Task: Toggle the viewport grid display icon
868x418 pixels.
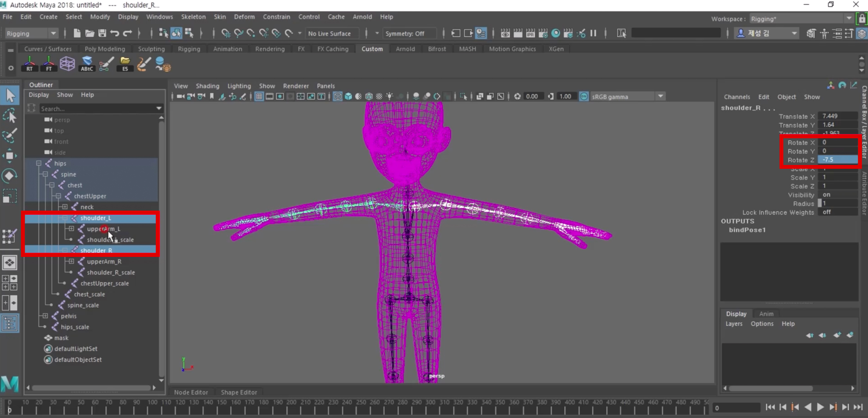Action: tap(259, 96)
